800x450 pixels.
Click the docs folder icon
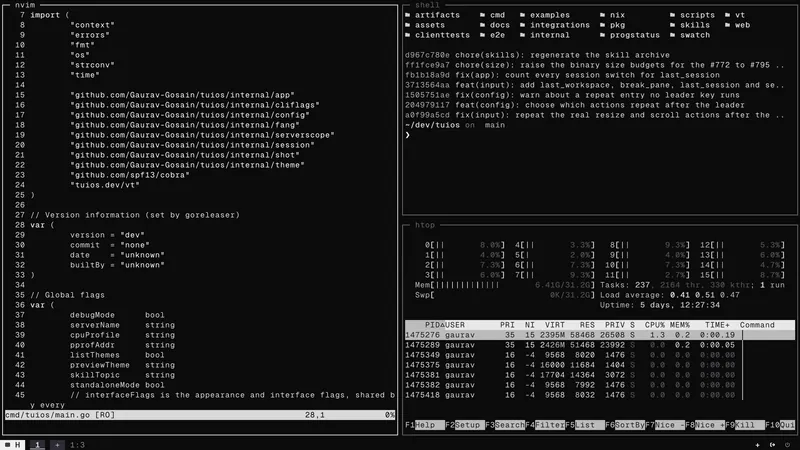[483, 25]
